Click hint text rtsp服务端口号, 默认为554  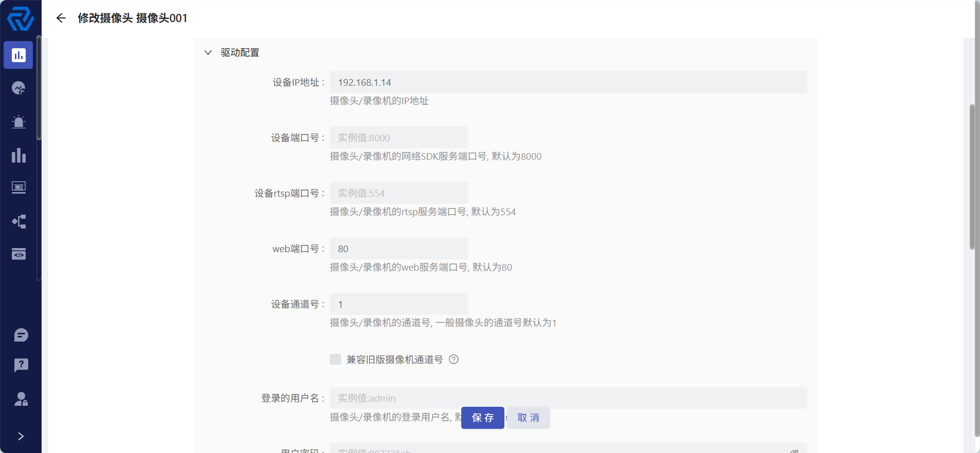click(x=458, y=212)
